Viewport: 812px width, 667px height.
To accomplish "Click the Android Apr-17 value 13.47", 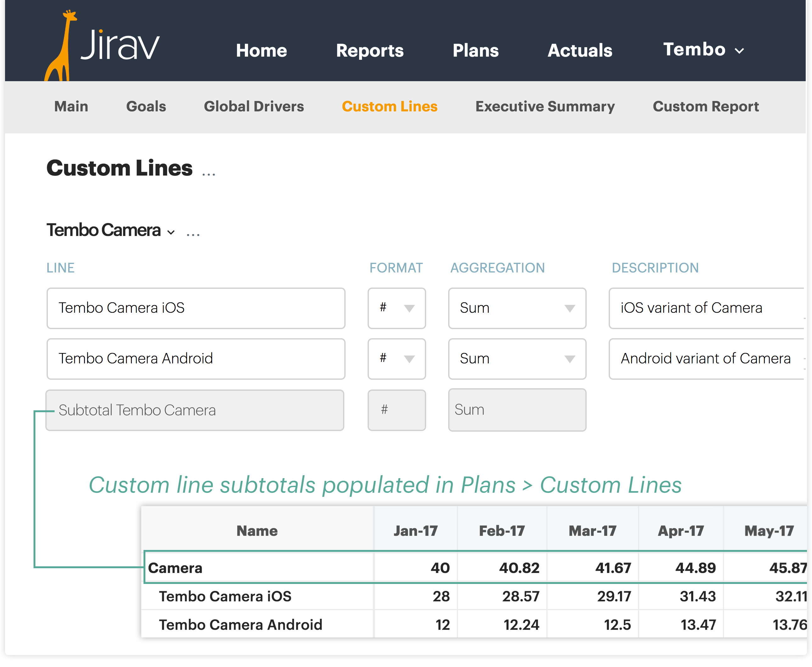I will tap(698, 625).
